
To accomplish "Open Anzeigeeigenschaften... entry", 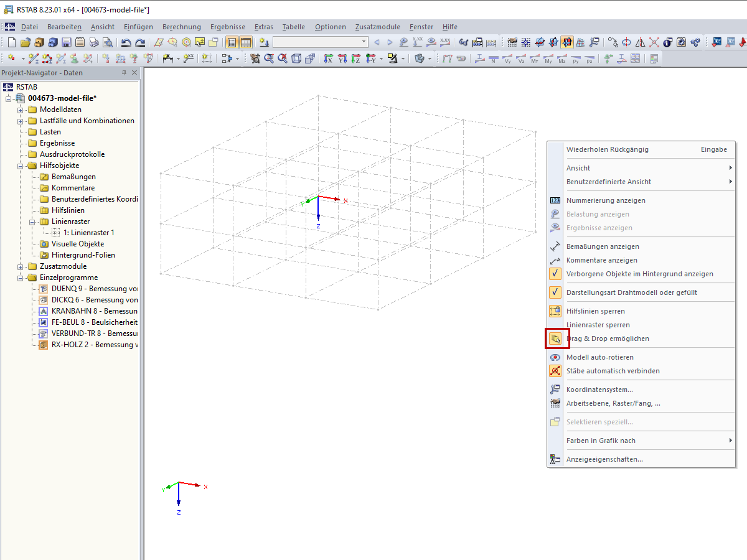I will 641,459.
